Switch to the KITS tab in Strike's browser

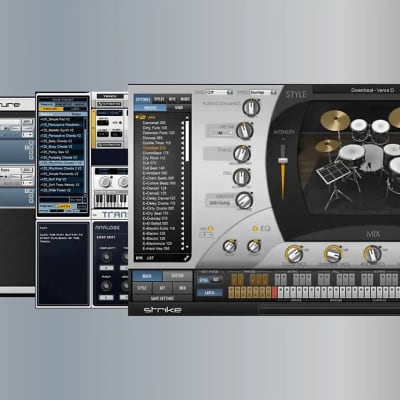[x=172, y=99]
